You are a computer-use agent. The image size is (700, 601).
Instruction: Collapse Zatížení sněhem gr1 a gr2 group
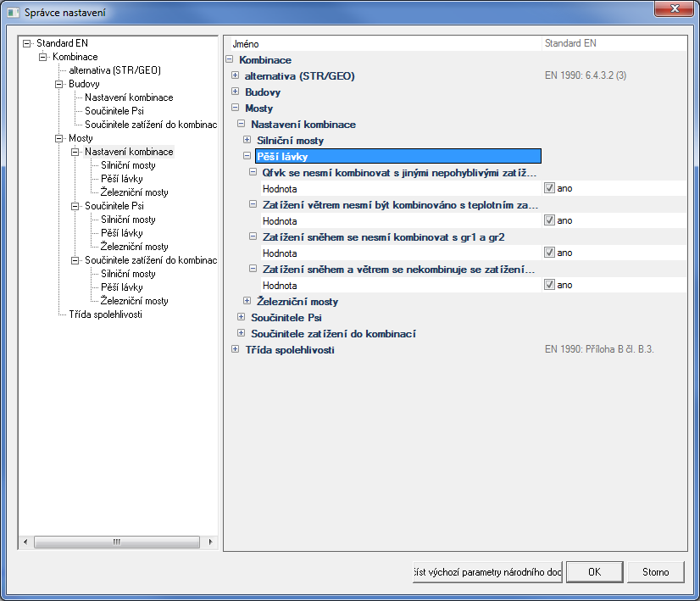pyautogui.click(x=253, y=237)
